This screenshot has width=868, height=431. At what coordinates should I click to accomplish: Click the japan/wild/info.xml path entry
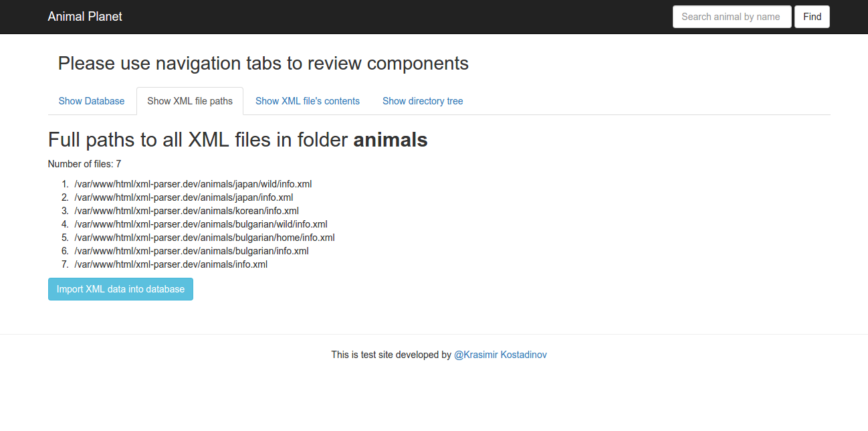click(193, 184)
